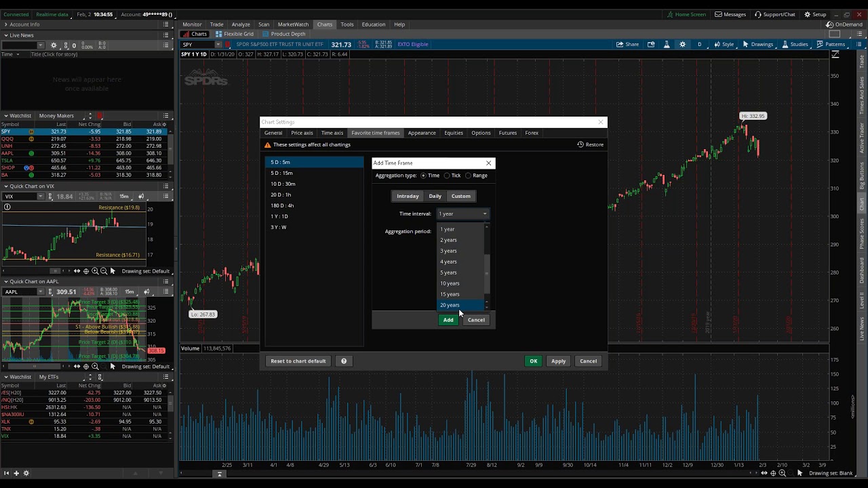Collapse the Quick Chart on VIX panel
This screenshot has width=868, height=488.
5,186
